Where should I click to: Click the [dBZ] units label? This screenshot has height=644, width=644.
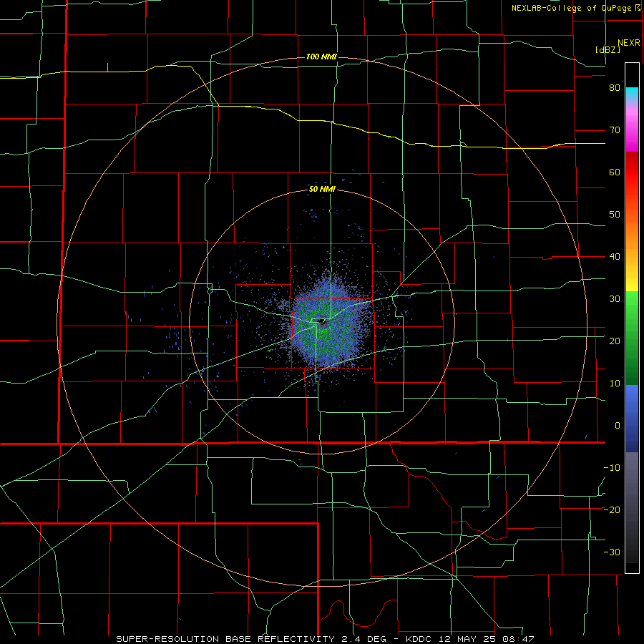tap(608, 49)
